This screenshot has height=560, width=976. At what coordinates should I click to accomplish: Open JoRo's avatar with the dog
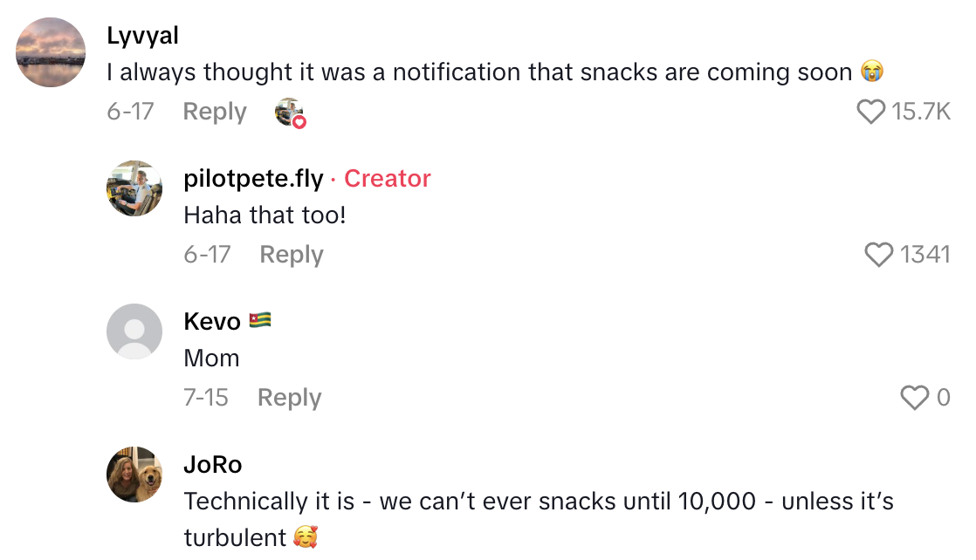coord(134,475)
